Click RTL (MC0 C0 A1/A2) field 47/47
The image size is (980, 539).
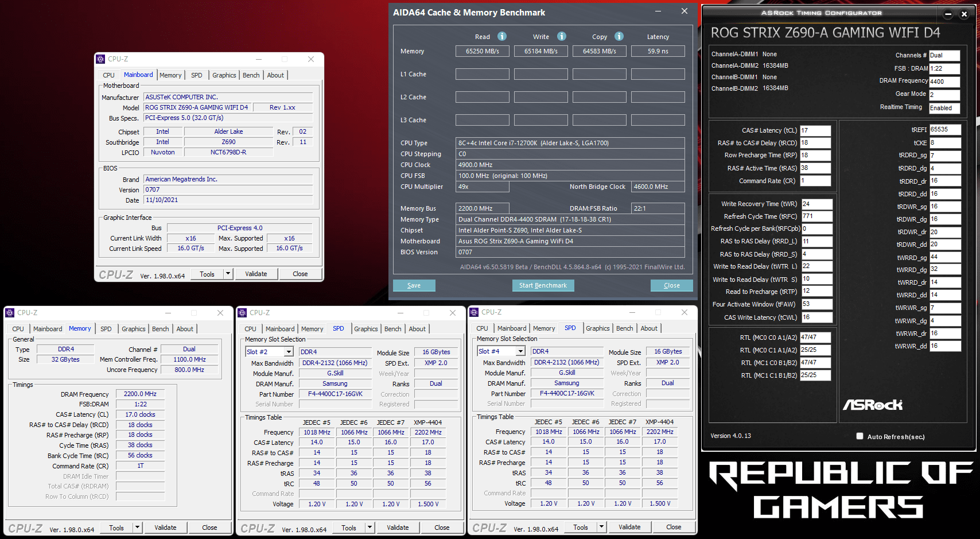816,338
